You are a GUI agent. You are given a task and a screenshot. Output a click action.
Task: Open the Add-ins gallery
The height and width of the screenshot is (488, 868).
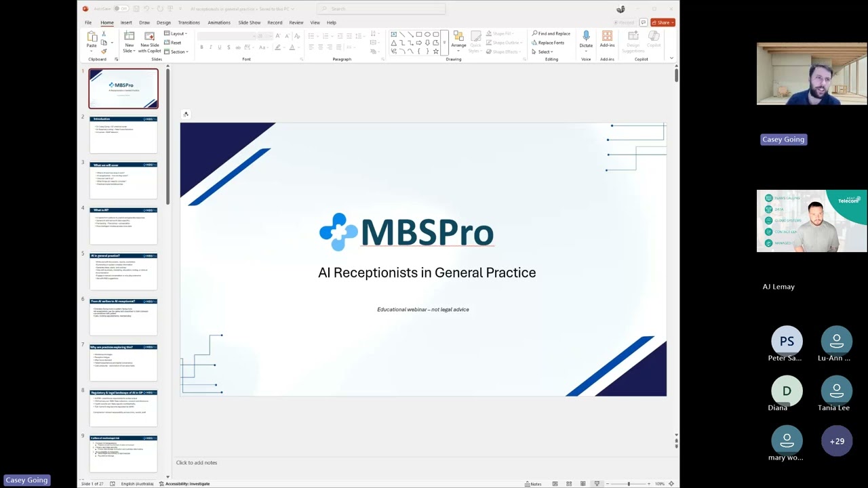[607, 40]
